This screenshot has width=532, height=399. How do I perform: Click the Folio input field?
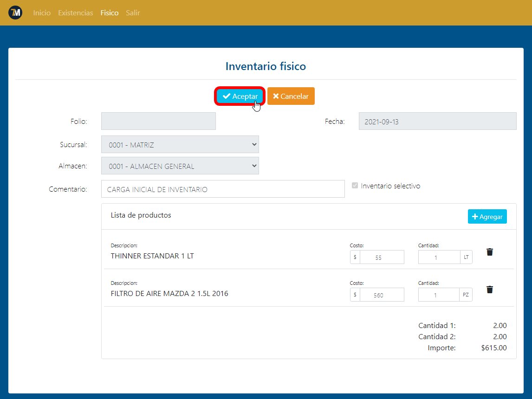(x=158, y=121)
